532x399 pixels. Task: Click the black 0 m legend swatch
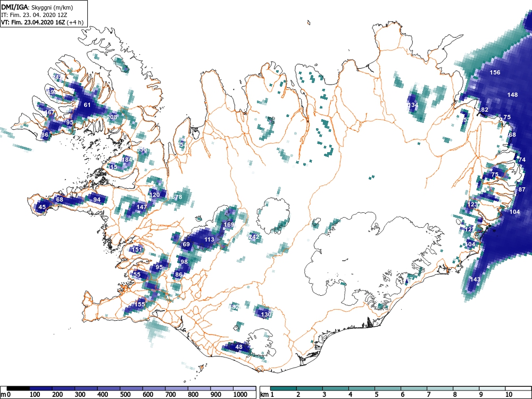[18, 388]
